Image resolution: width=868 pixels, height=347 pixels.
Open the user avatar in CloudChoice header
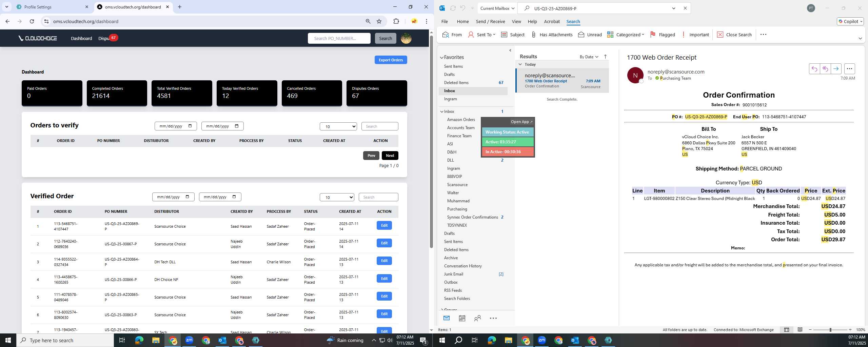(406, 38)
